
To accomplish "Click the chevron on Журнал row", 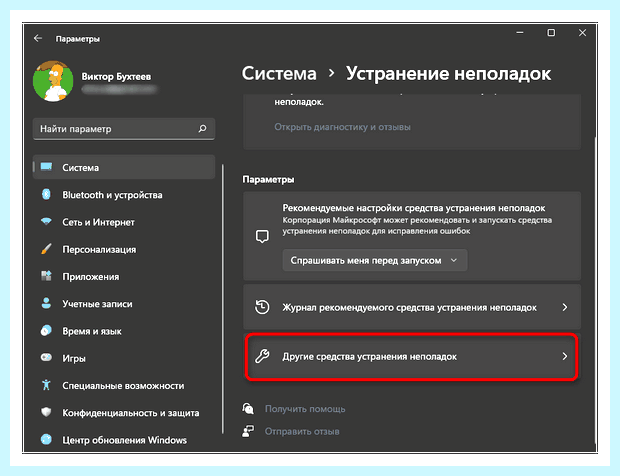I will pos(565,307).
